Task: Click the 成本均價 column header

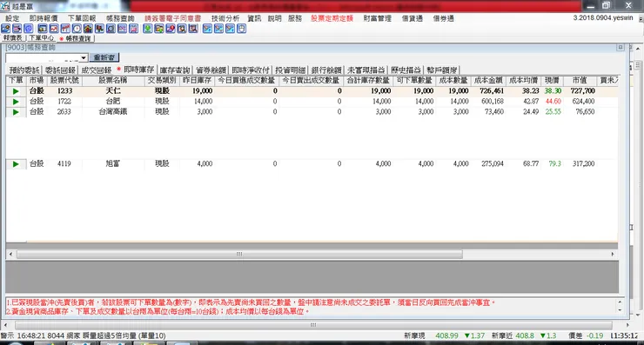Action: pyautogui.click(x=524, y=81)
